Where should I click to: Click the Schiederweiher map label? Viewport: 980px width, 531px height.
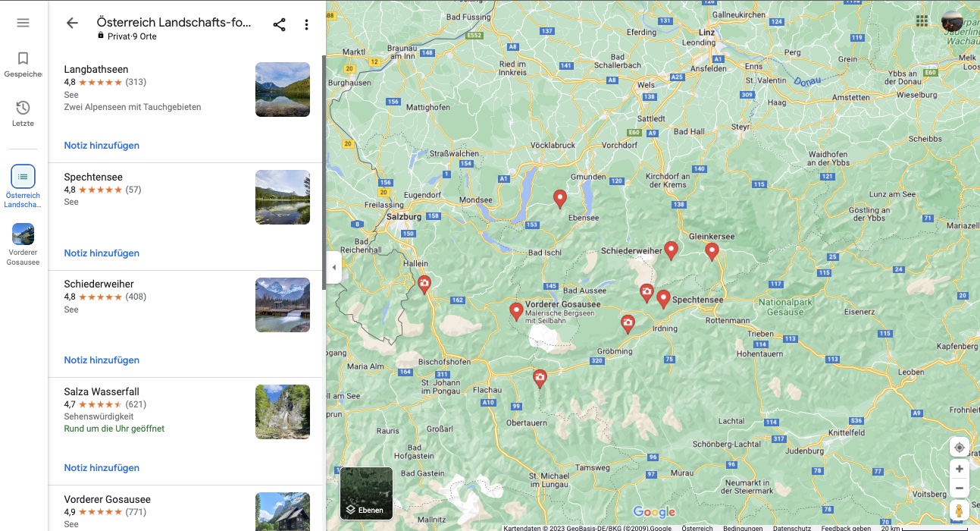pyautogui.click(x=631, y=250)
